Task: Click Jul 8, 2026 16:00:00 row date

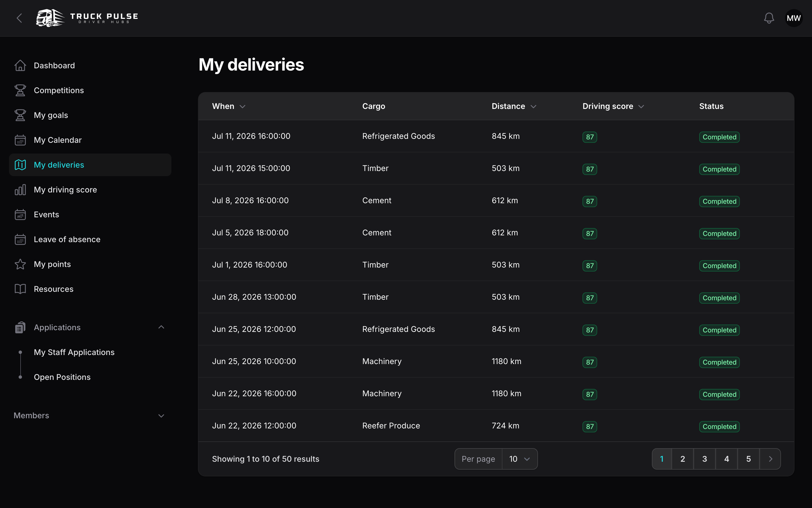Action: (x=250, y=201)
